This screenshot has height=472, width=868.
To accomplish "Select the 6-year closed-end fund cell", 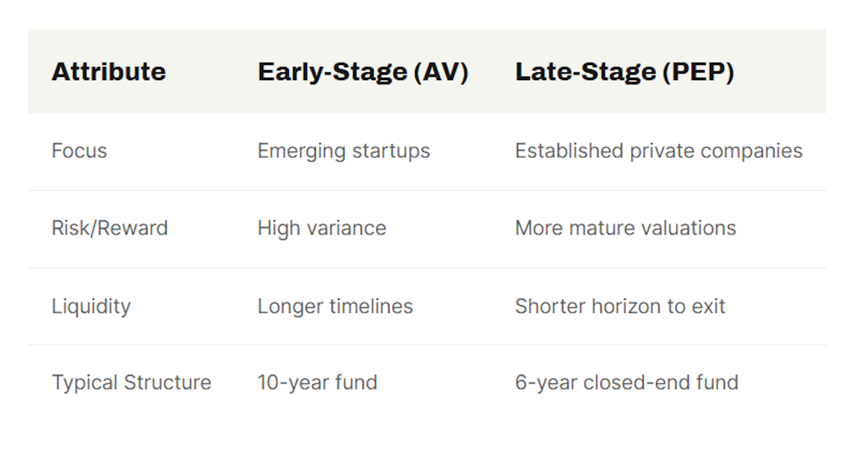I will (x=626, y=382).
